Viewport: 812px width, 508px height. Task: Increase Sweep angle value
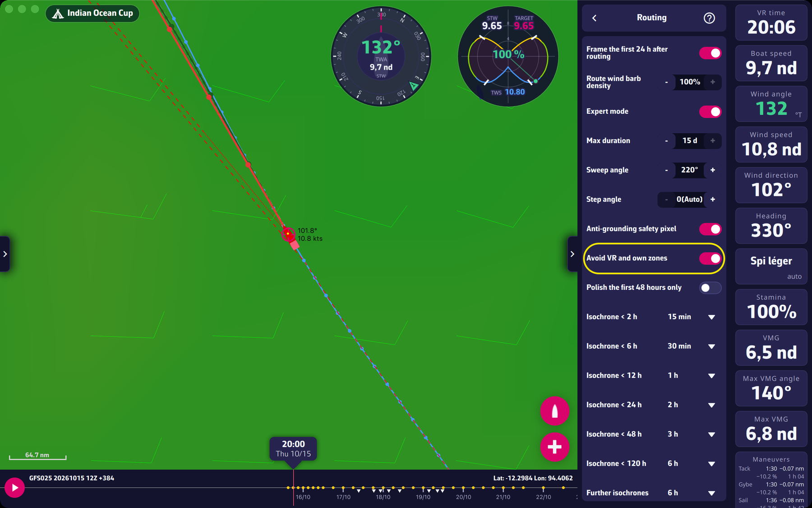point(713,170)
